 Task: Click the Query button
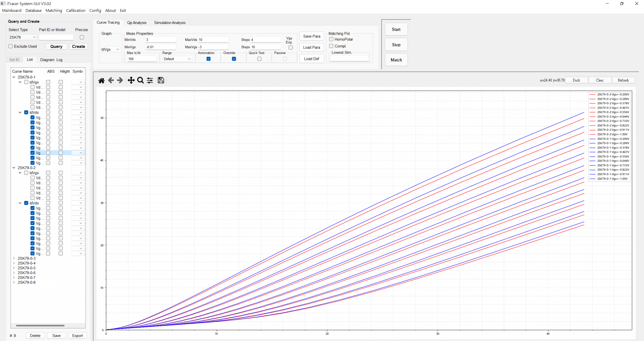pyautogui.click(x=56, y=46)
